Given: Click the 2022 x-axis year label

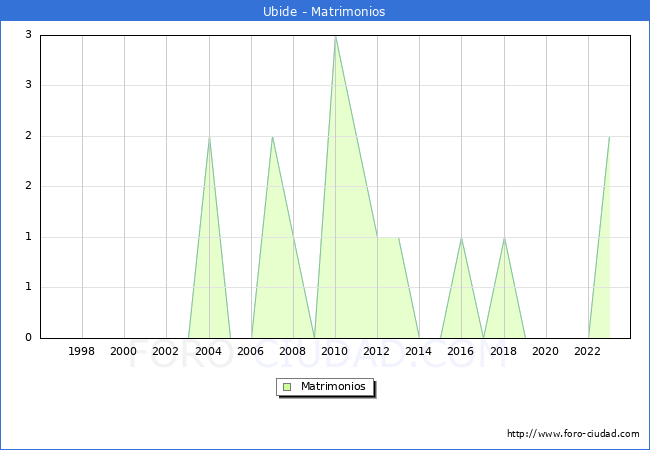Looking at the screenshot, I should click(588, 351).
